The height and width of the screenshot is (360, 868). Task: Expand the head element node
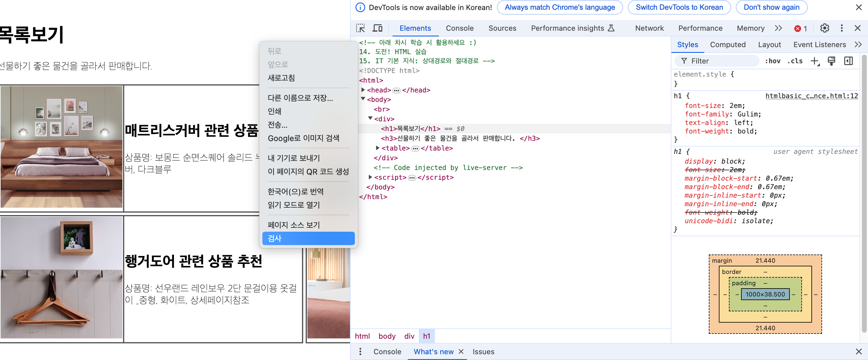(363, 90)
